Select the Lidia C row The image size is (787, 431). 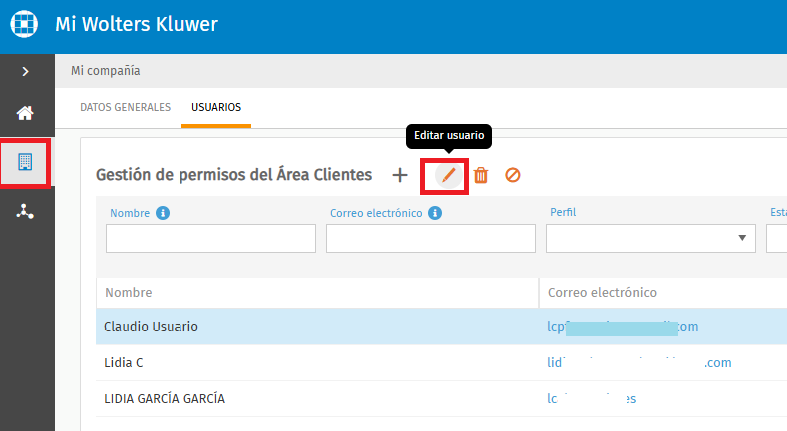click(442, 363)
